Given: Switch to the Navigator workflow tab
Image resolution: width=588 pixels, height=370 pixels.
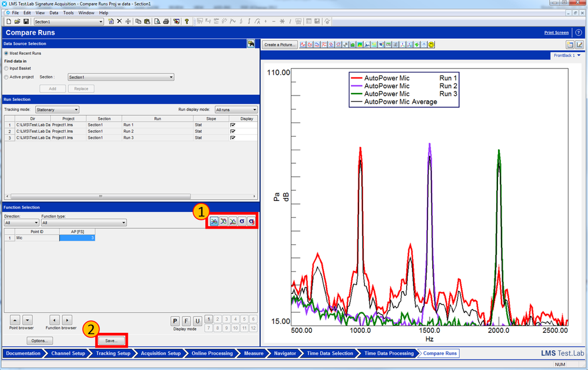Looking at the screenshot, I should (x=285, y=353).
